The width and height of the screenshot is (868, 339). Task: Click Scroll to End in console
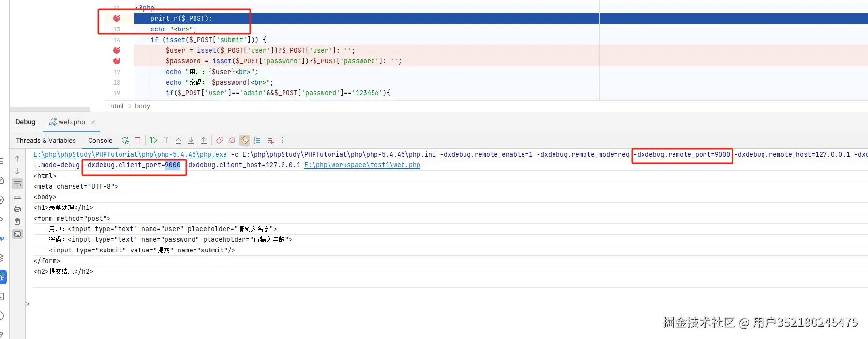pos(17,196)
